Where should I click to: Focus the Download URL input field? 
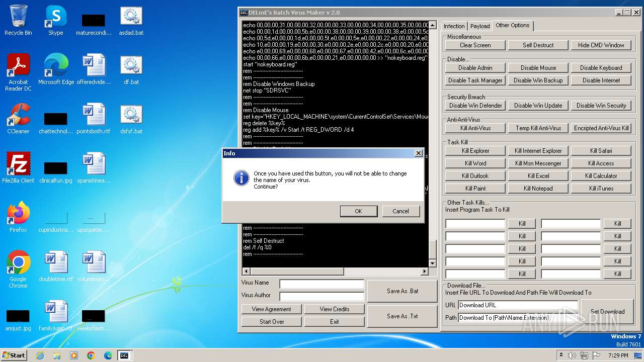518,305
